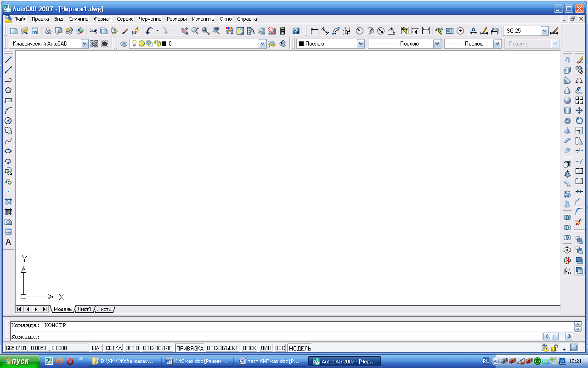Select the Spline tool

coord(8,141)
